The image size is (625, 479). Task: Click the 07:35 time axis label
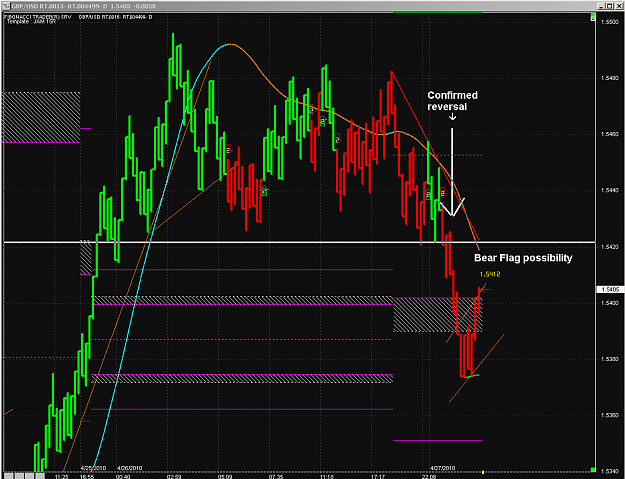click(276, 476)
